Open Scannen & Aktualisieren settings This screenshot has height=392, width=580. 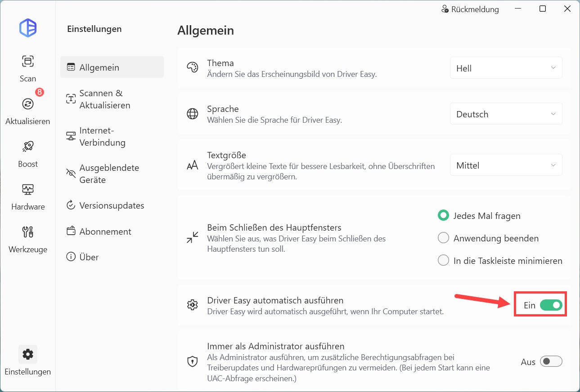pyautogui.click(x=112, y=99)
